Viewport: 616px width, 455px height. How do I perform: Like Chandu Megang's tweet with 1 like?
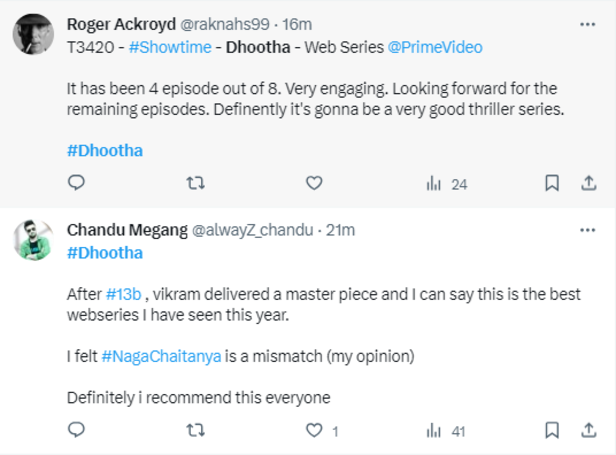click(x=314, y=431)
